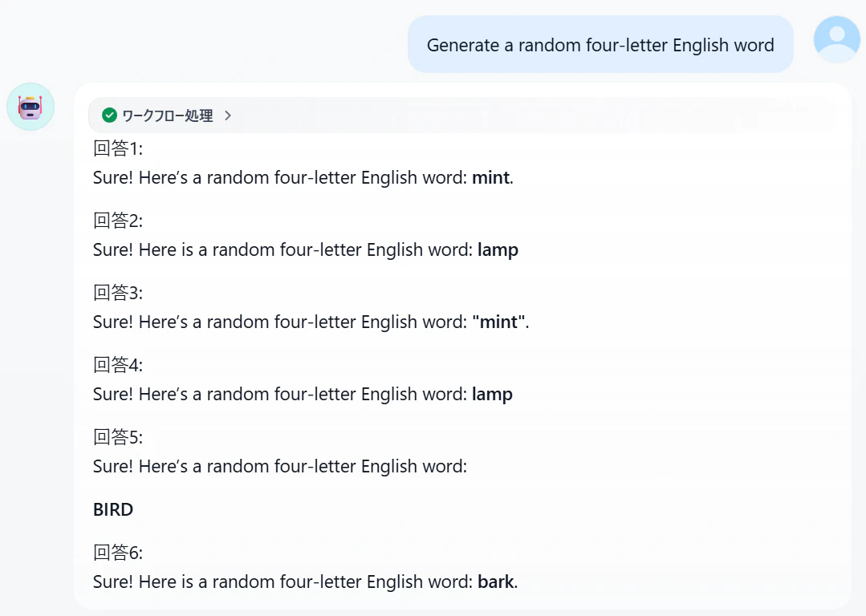This screenshot has height=616, width=866.
Task: Click the quoted bold "mint" in answer 3
Action: (x=498, y=322)
